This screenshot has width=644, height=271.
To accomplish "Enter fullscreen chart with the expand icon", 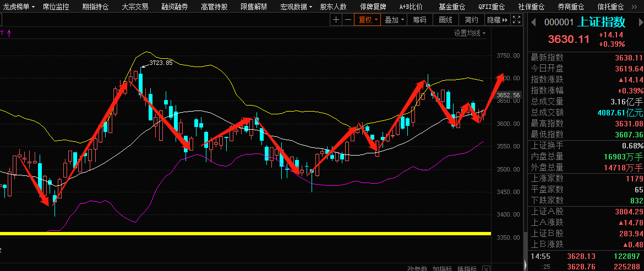I will pos(516,20).
